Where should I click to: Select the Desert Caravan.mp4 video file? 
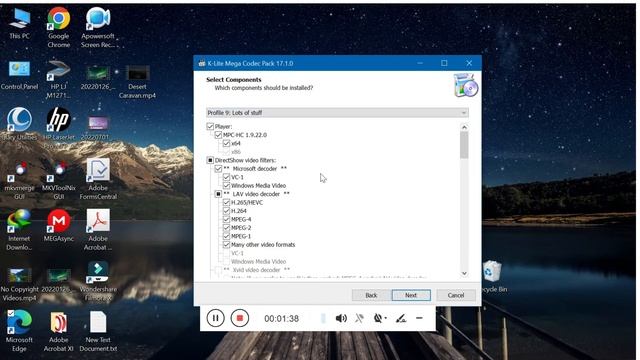[137, 82]
